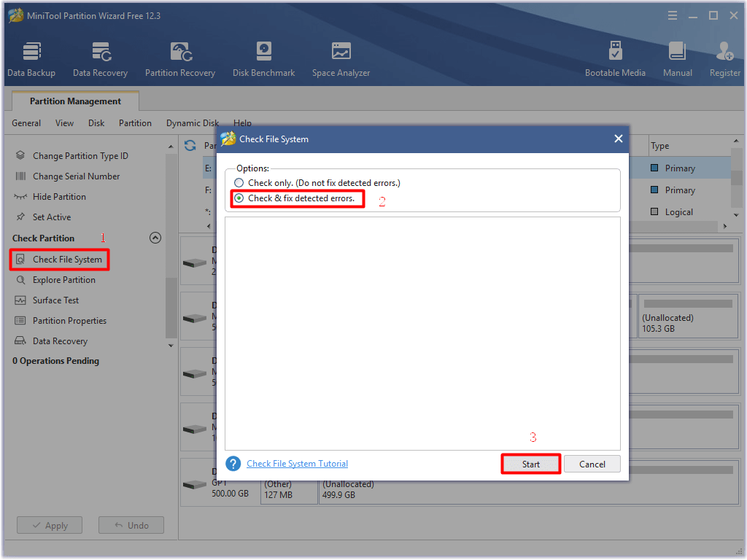
Task: Run the Disk Benchmark tool
Action: pyautogui.click(x=263, y=60)
